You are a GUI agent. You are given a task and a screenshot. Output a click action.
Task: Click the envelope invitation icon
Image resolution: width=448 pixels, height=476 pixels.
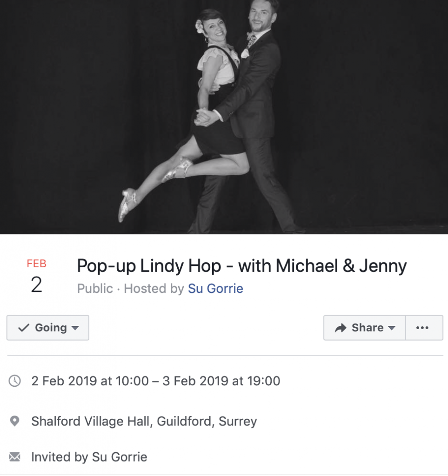coord(14,456)
